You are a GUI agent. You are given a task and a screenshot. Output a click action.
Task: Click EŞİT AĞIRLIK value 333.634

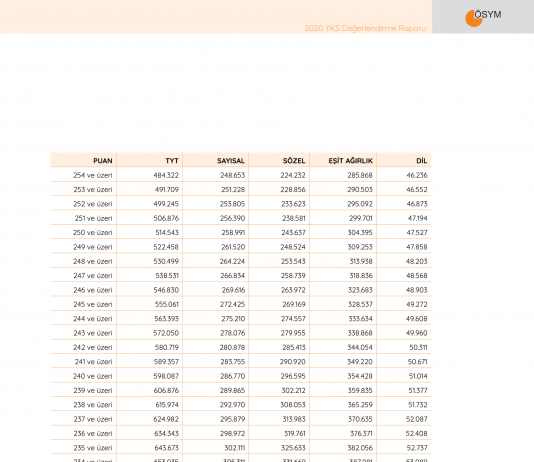pos(360,318)
